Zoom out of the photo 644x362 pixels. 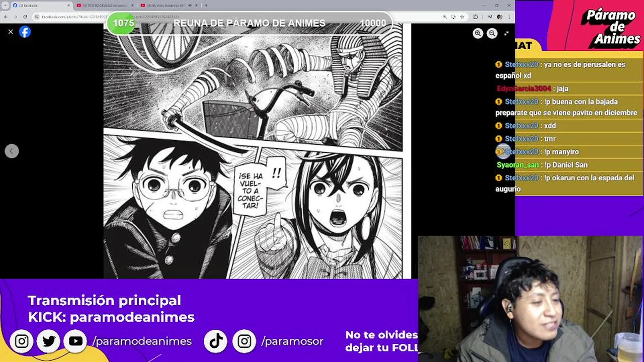pos(492,33)
